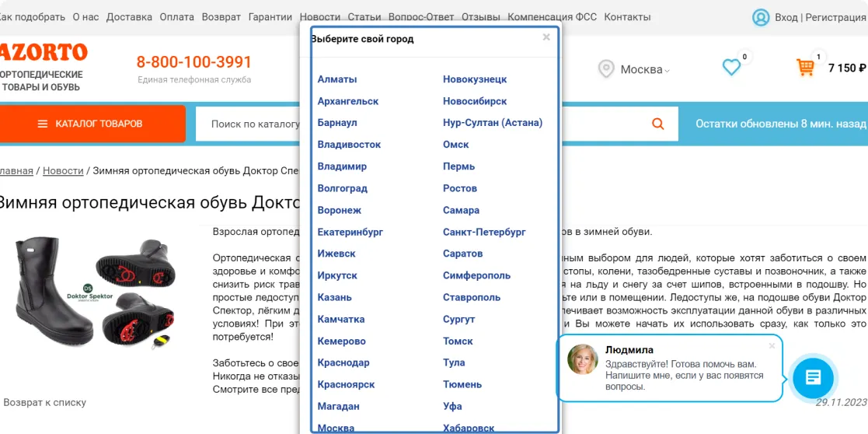Viewport: 868px width, 434px height.
Task: Select Екатеринбург from the city list
Action: click(350, 232)
